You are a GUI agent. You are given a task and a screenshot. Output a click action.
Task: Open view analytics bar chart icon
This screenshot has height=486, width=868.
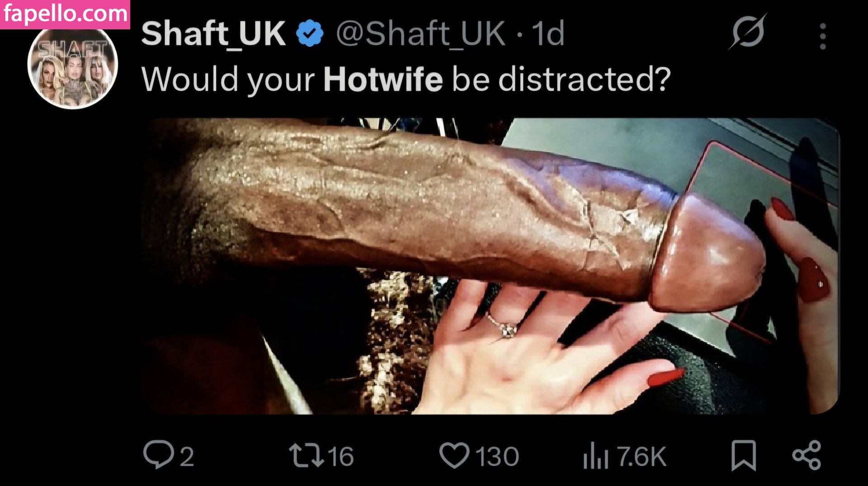point(595,455)
